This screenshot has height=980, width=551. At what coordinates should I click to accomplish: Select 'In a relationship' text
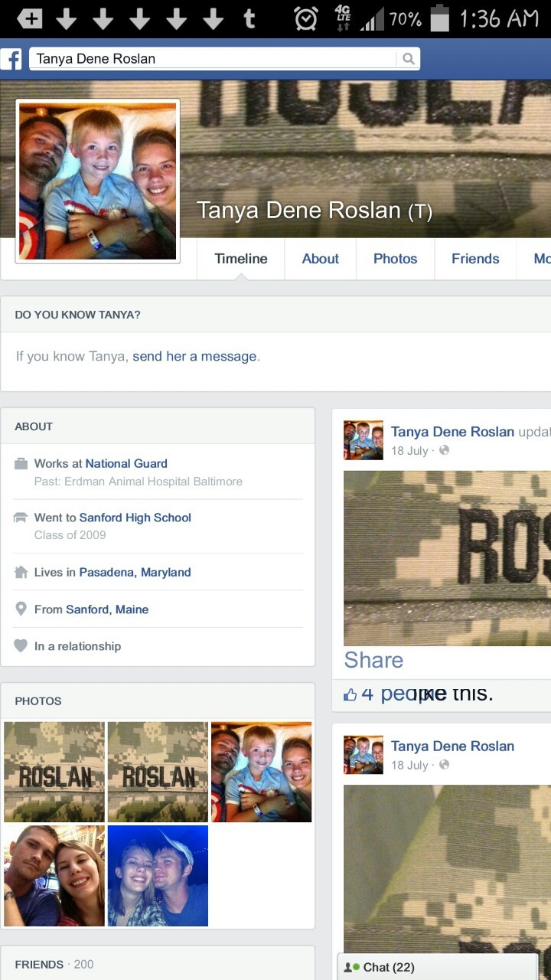pos(77,646)
